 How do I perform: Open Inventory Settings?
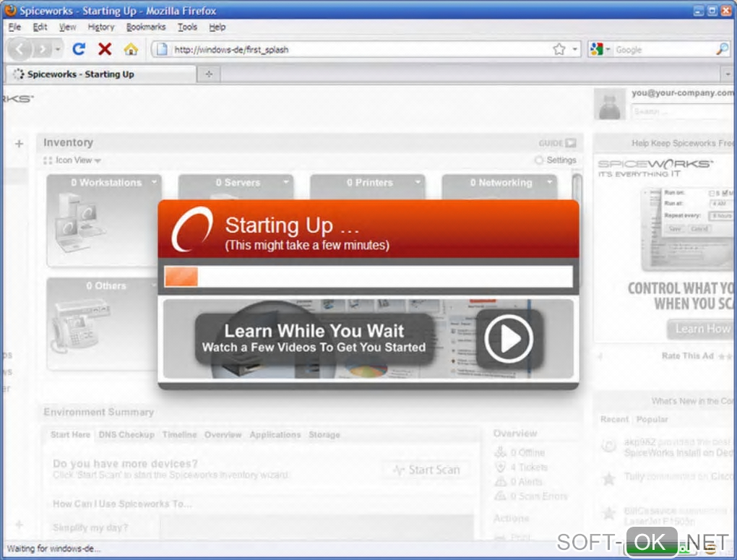point(556,160)
